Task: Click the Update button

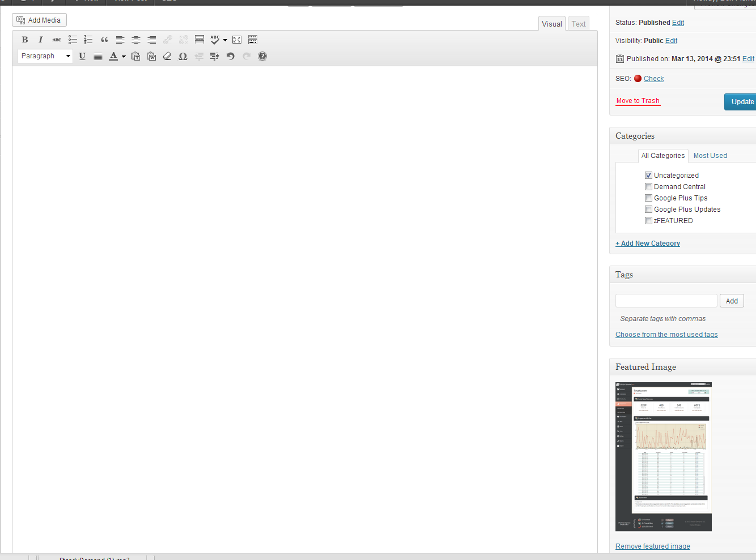Action: coord(741,102)
